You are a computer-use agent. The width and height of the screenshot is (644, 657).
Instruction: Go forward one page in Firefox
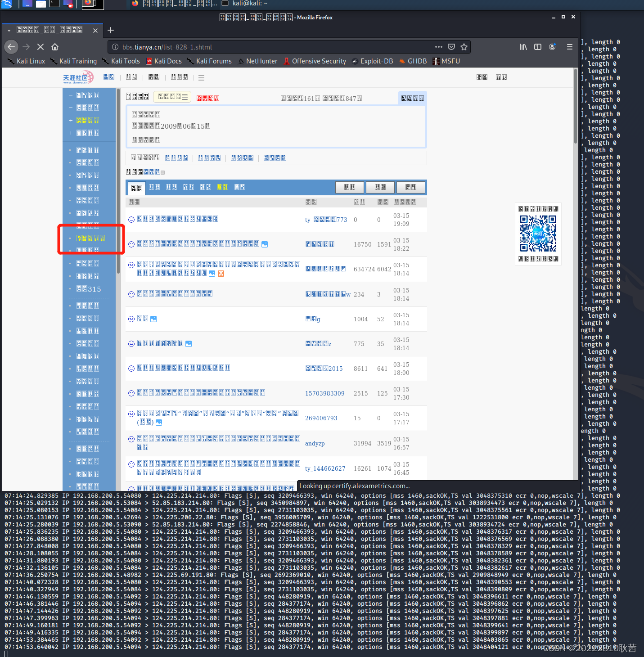[26, 47]
